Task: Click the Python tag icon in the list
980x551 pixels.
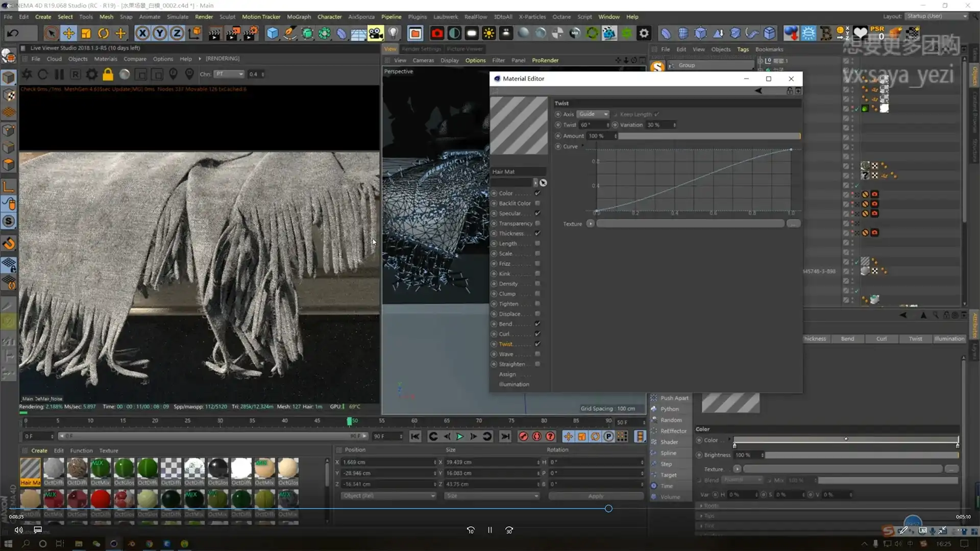Action: 654,409
